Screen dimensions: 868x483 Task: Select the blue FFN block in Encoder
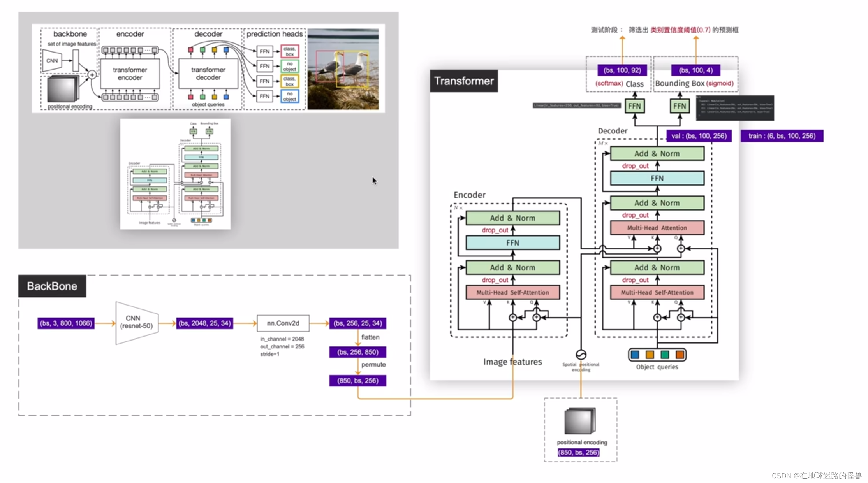coord(512,243)
